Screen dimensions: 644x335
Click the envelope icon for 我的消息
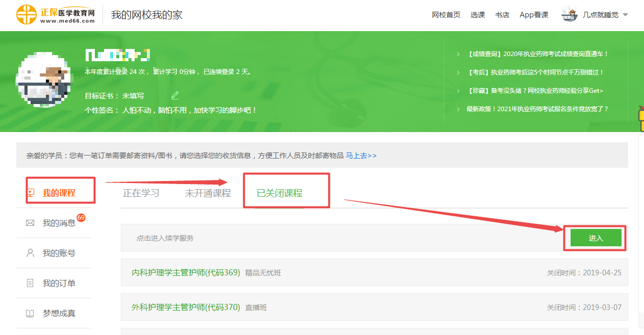(x=30, y=223)
